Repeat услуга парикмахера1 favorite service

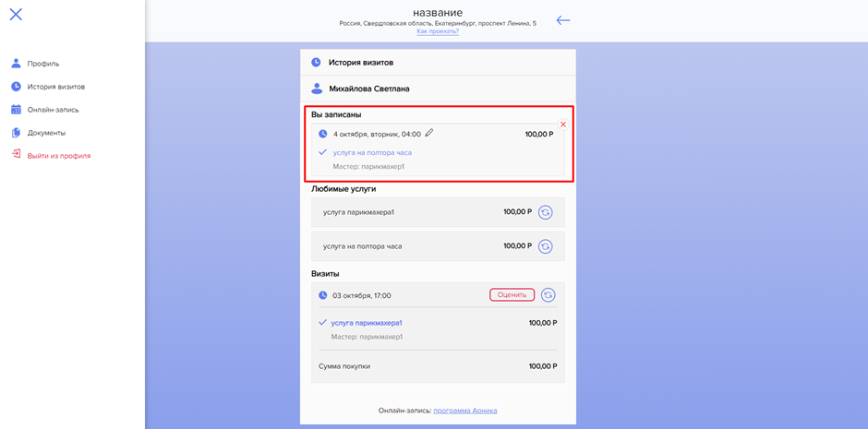(x=546, y=212)
